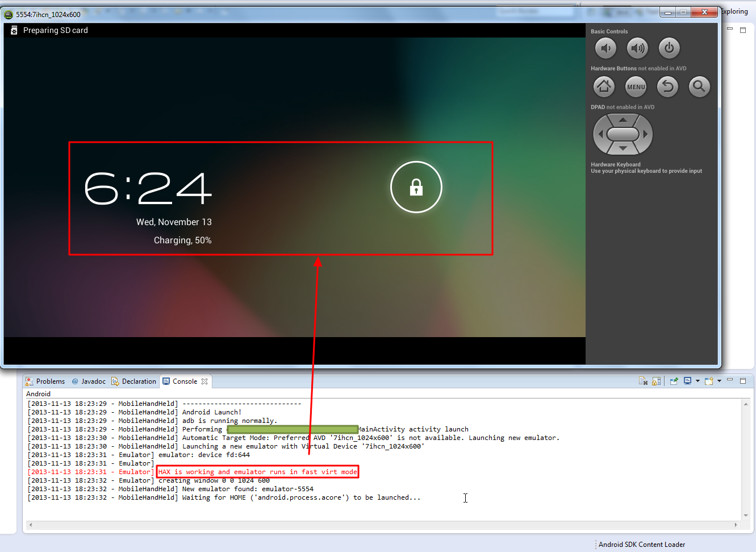
Task: Click the 'Launching a new emulator' console line
Action: [x=303, y=446]
